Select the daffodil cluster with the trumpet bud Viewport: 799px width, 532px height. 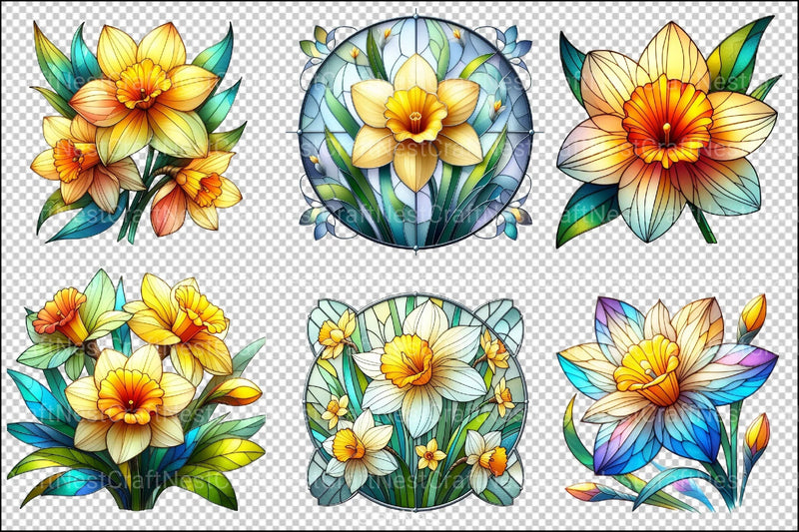pos(136,390)
